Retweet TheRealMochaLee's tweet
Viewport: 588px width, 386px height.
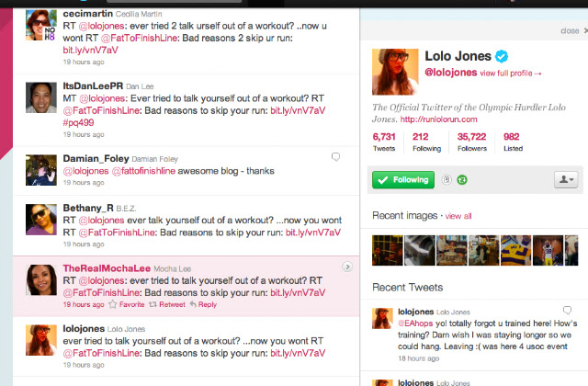167,304
